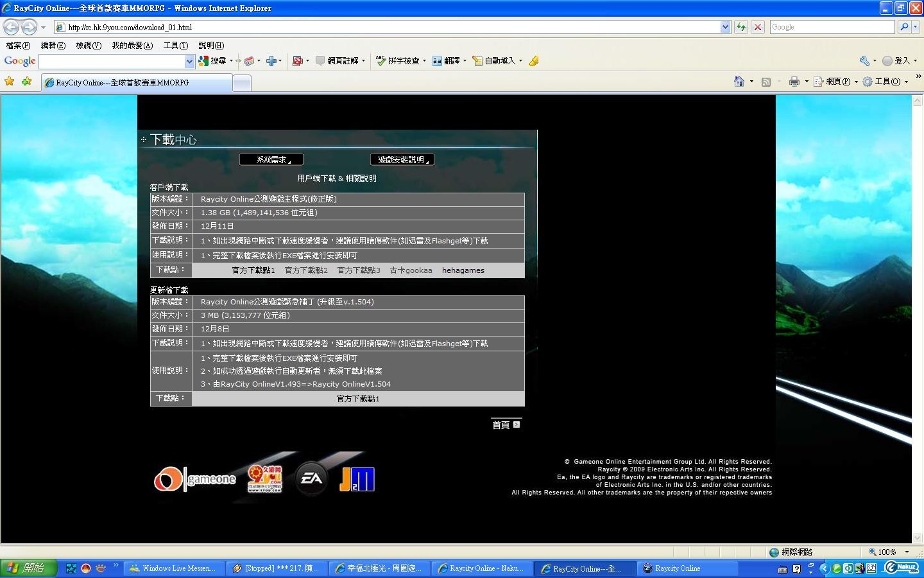Select the RayCity Online browser tab
Screen dimensions: 924x578
[x=136, y=83]
